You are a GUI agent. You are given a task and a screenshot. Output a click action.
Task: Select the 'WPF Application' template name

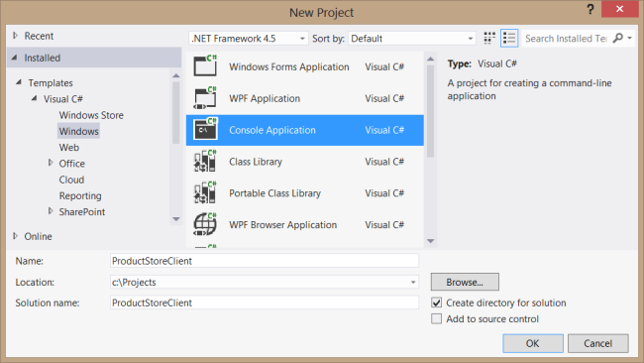point(265,98)
